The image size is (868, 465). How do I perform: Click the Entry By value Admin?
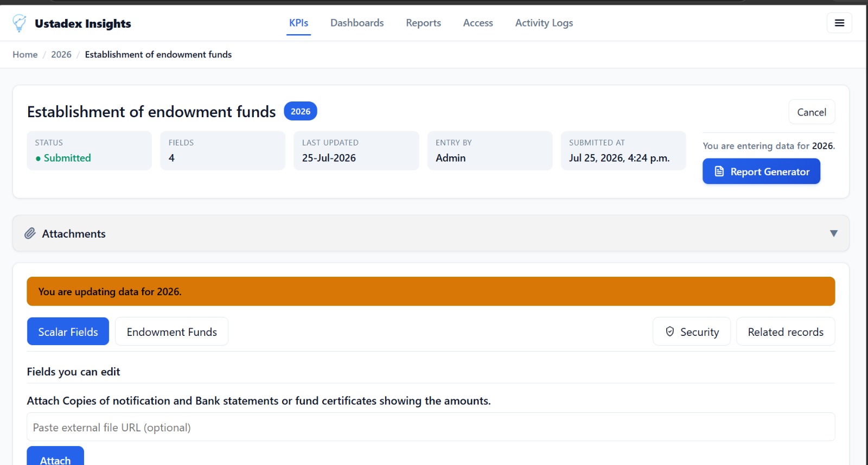[x=451, y=158]
